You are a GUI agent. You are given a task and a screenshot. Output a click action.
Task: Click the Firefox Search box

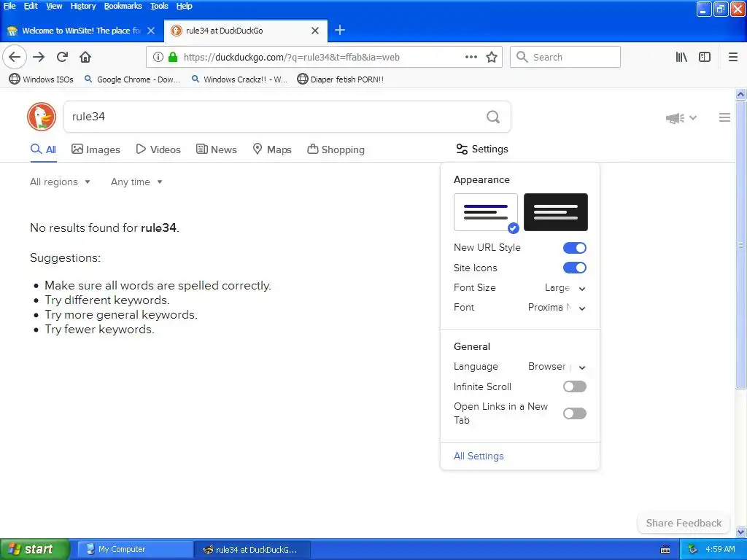[x=565, y=57]
